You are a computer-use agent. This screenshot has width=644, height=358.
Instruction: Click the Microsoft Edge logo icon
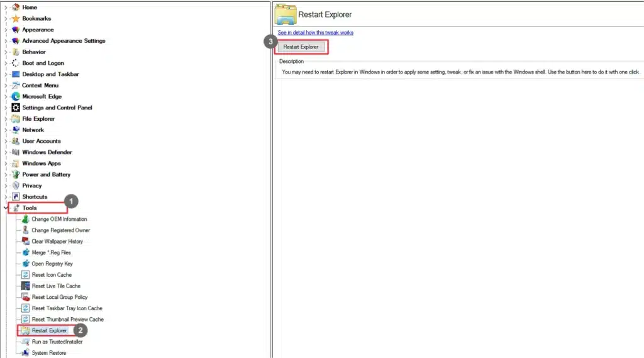point(16,96)
